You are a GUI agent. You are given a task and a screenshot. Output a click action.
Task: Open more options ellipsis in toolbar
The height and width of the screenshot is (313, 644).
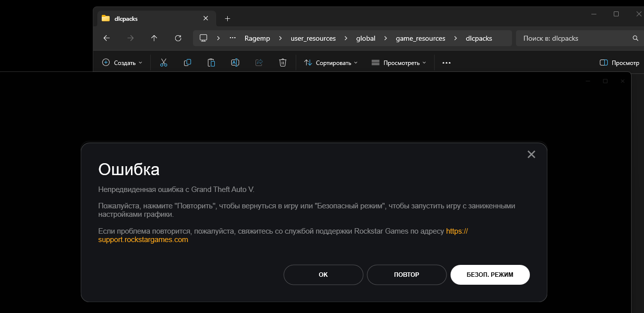[446, 63]
